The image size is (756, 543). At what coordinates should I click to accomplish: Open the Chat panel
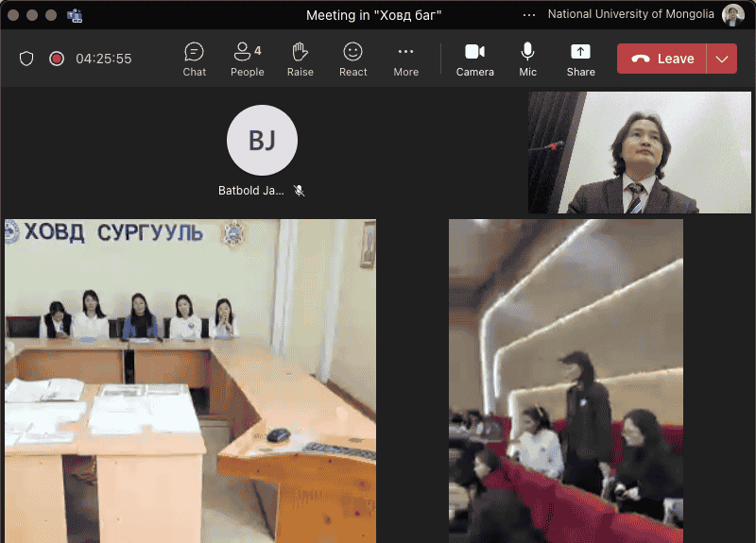pyautogui.click(x=195, y=59)
